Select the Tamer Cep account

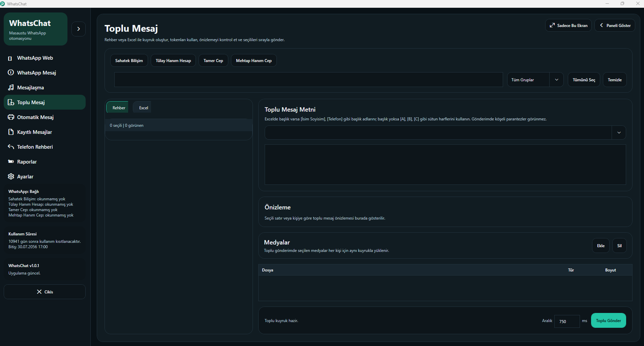pyautogui.click(x=213, y=61)
